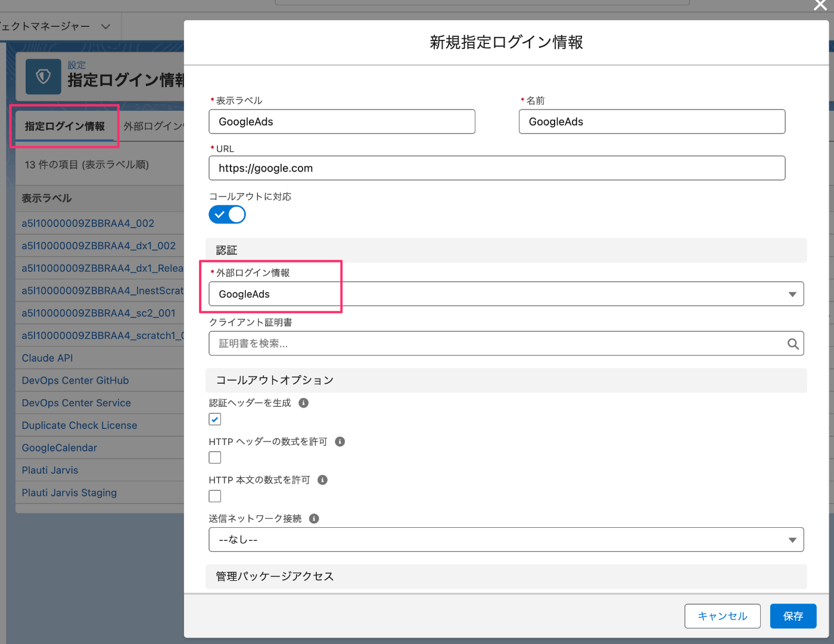This screenshot has height=644, width=834.
Task: Uncheck the 認証ヘッダーを生成 checkbox
Action: tap(215, 419)
